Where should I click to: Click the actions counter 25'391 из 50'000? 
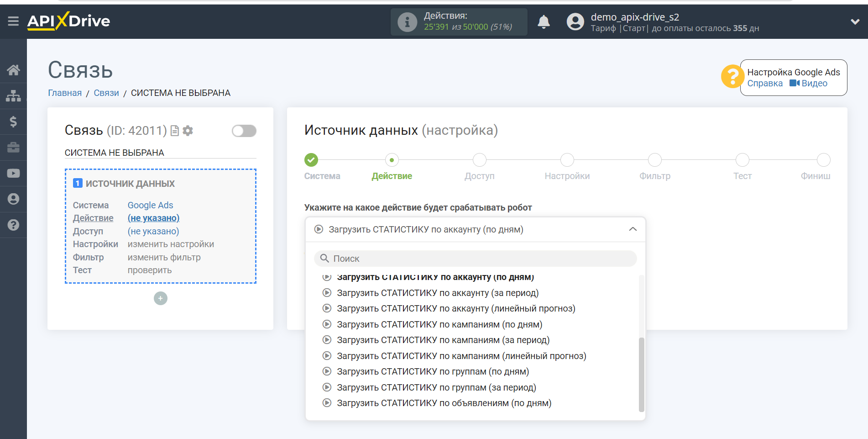468,27
